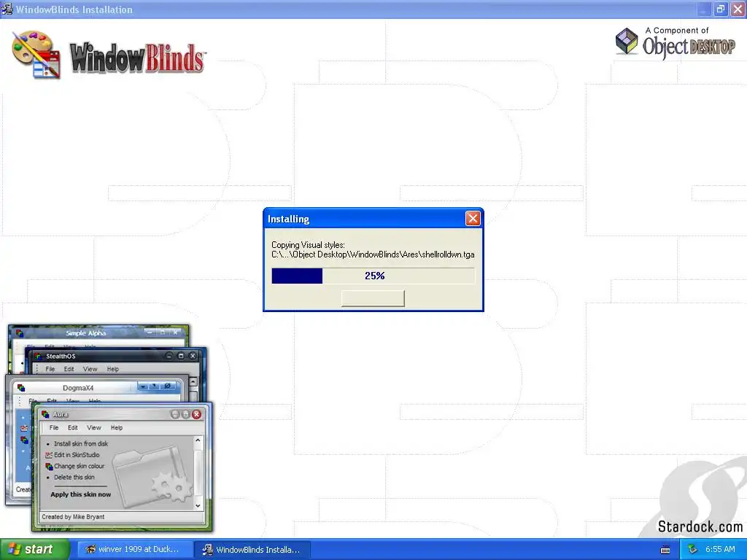Click the on-screen keyboard icon on the taskbar
The width and height of the screenshot is (747, 560).
(x=665, y=550)
